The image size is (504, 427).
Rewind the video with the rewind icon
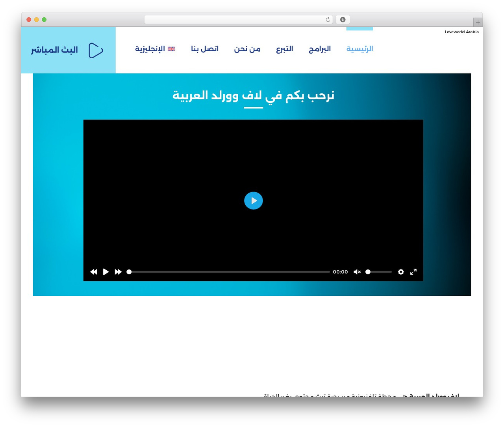tap(94, 272)
